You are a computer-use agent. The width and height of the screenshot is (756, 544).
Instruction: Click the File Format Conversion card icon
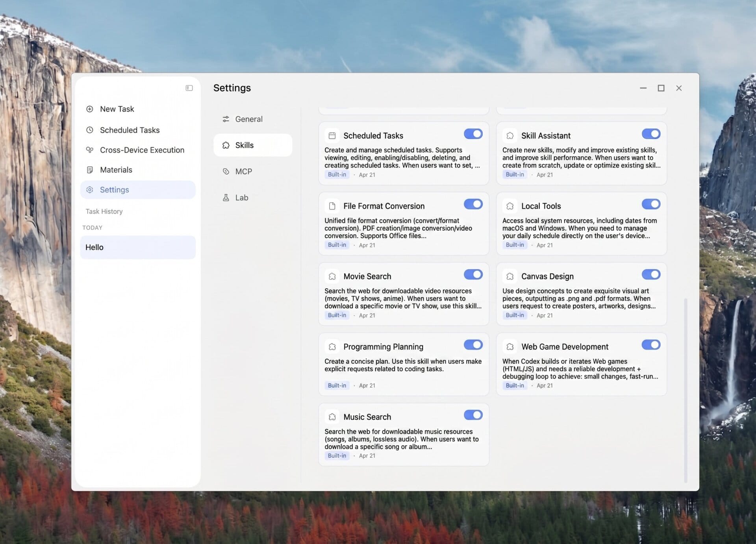pos(332,206)
